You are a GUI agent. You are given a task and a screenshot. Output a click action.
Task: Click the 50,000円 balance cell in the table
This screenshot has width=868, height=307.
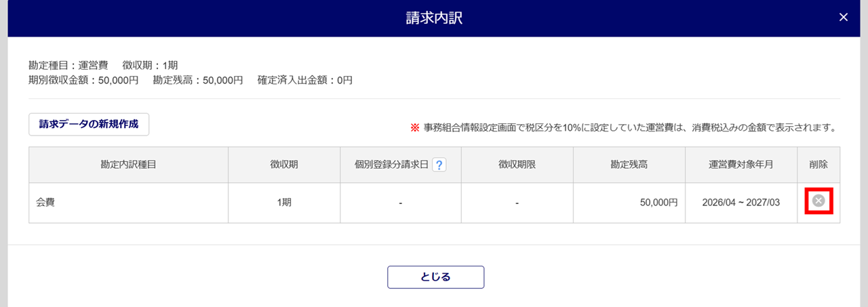(659, 203)
